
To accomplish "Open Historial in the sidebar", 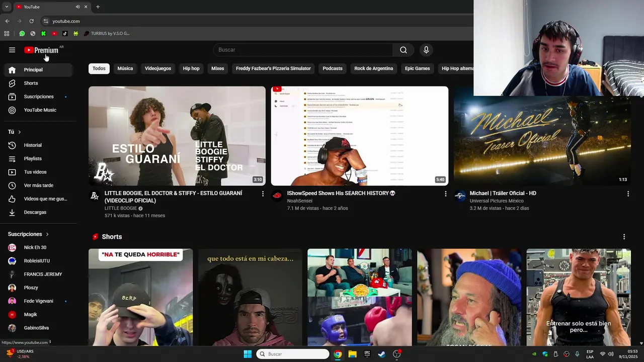I will click(x=38, y=145).
